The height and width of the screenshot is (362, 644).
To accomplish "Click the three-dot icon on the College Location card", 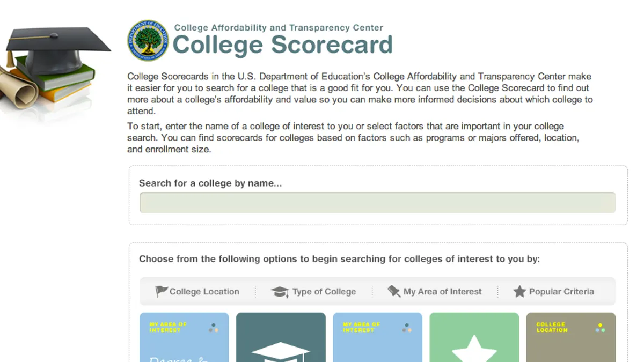I will [x=600, y=327].
